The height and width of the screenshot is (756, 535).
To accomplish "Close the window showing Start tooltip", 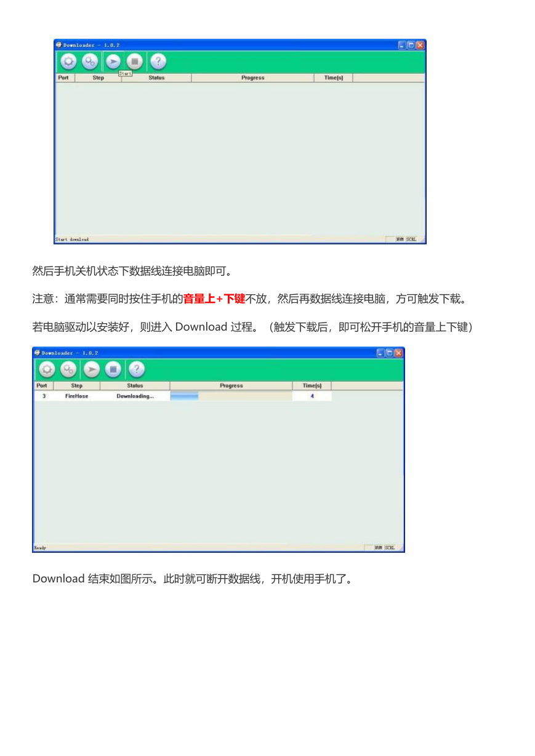I will (420, 45).
